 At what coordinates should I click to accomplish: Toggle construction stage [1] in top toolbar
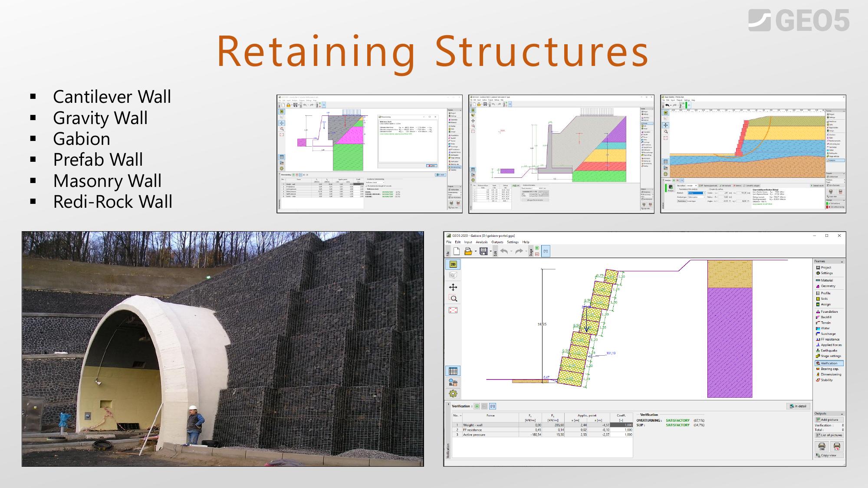click(x=546, y=251)
